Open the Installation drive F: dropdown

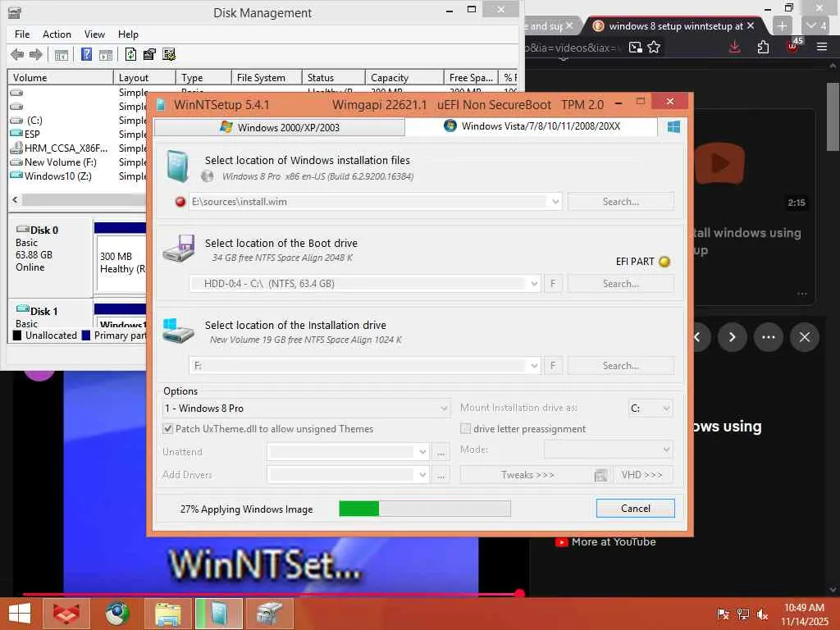(534, 366)
